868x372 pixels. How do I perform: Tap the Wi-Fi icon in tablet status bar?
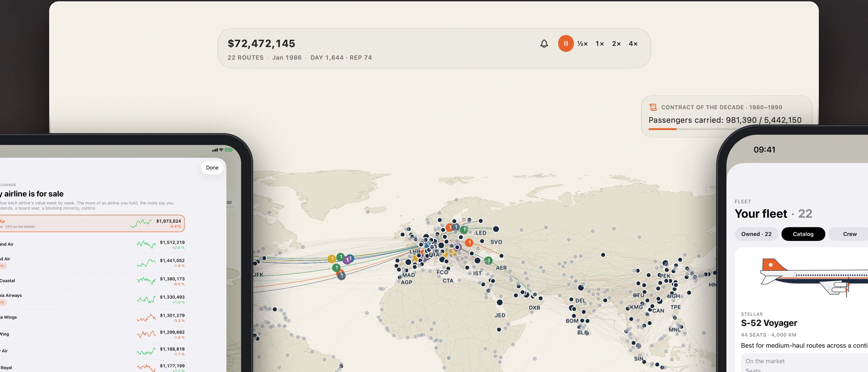point(221,150)
